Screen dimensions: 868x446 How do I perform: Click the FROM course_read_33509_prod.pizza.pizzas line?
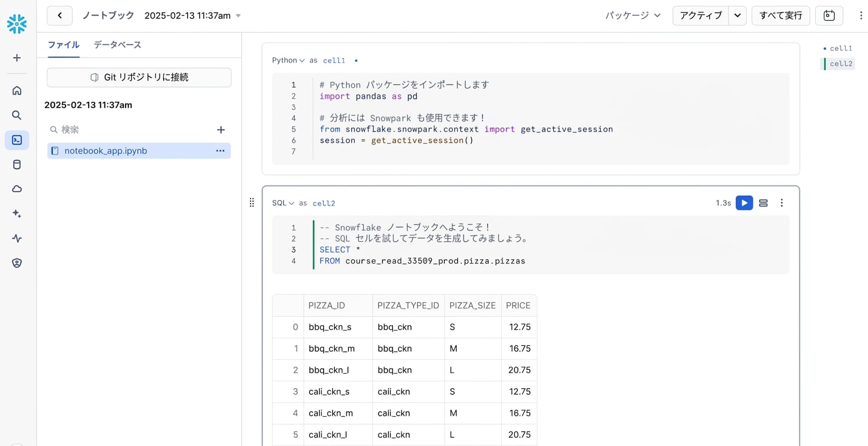pyautogui.click(x=422, y=261)
